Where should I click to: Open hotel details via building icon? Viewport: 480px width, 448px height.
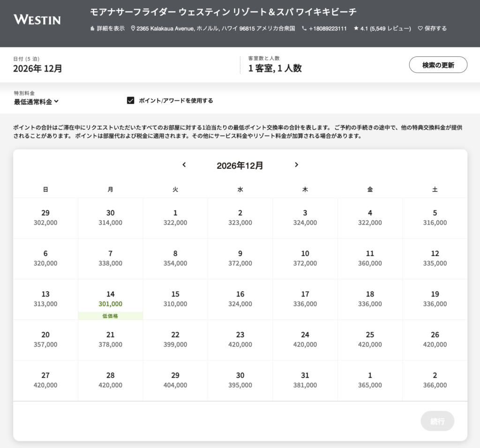pos(92,29)
